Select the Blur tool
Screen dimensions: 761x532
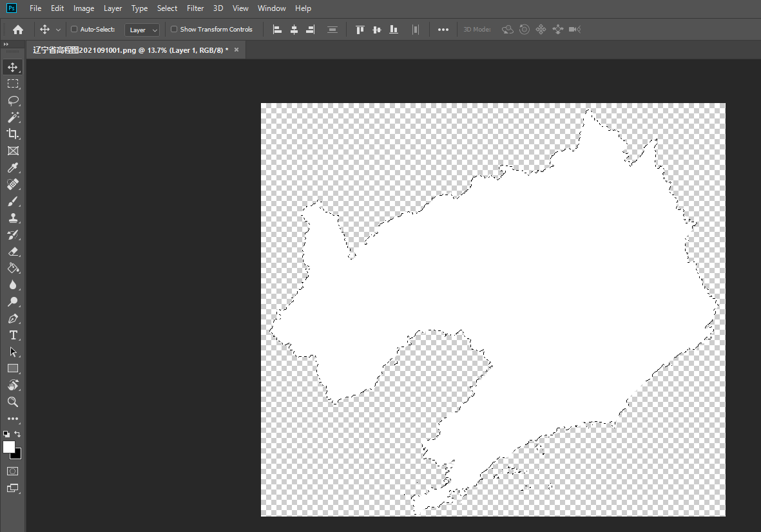click(13, 285)
